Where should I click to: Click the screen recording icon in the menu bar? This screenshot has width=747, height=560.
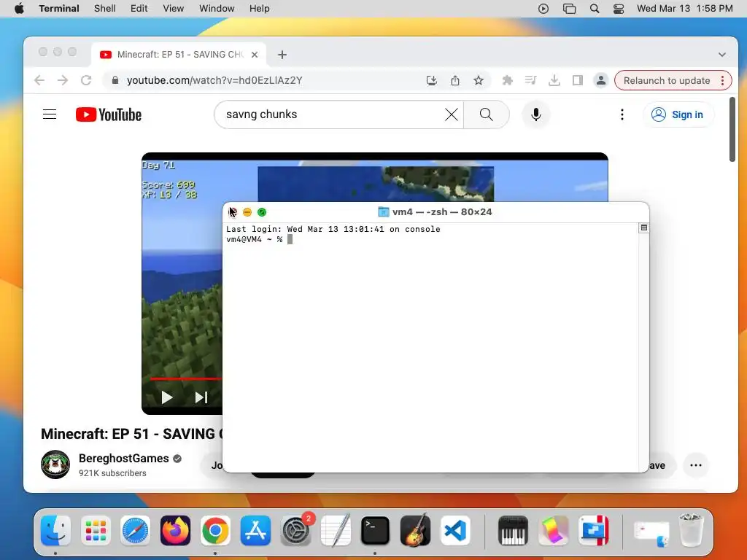(543, 9)
